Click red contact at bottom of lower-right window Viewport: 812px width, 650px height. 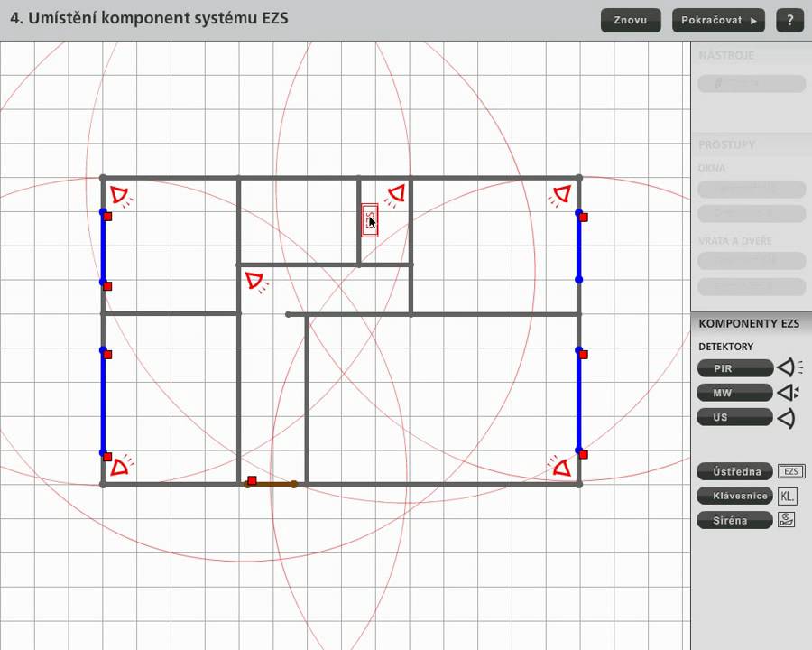pos(584,455)
